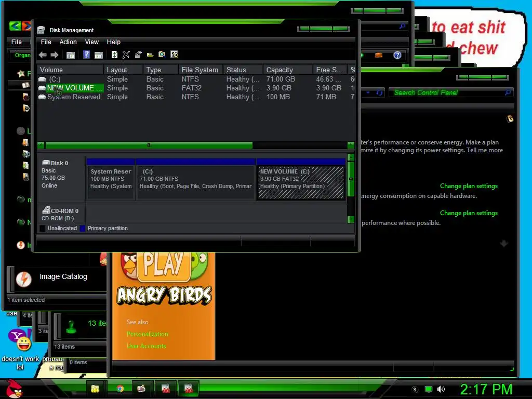This screenshot has height=399, width=532.
Task: Sort by the Capacity column header
Action: 288,70
